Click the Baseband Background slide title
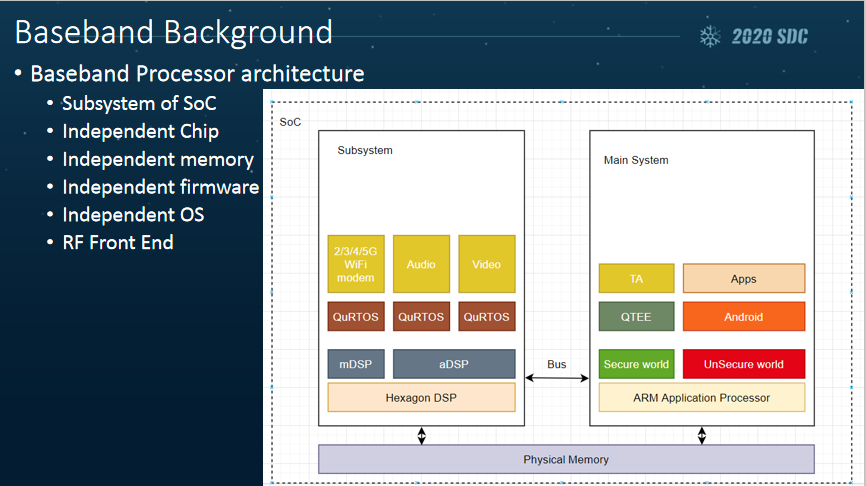866x486 pixels. point(173,32)
